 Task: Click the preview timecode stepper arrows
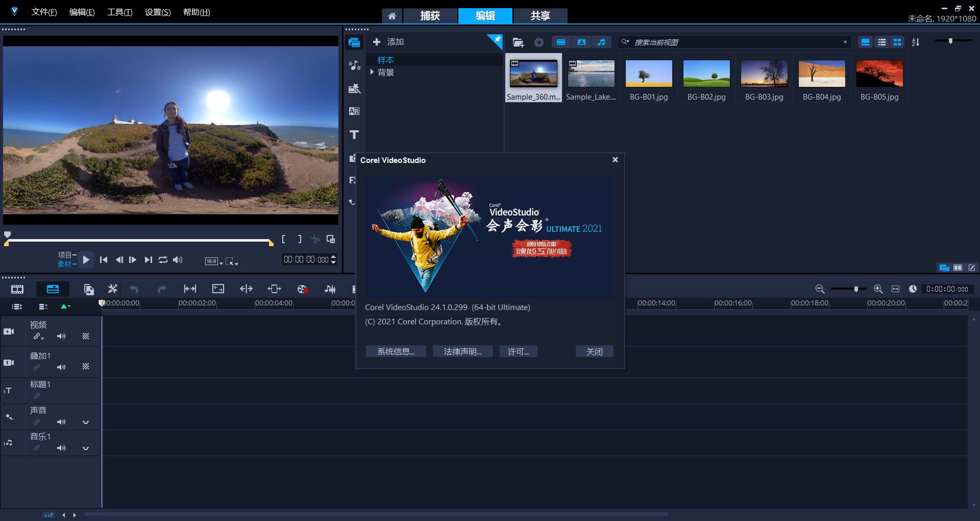point(333,259)
